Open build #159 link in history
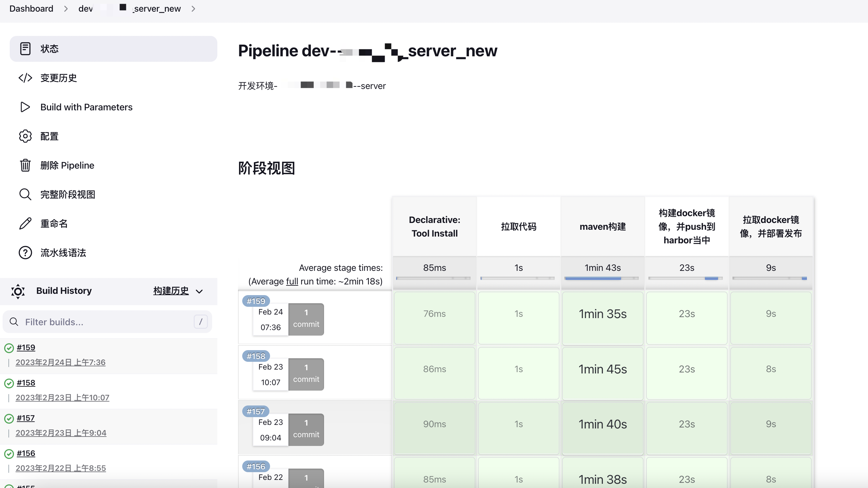868x488 pixels. tap(26, 347)
